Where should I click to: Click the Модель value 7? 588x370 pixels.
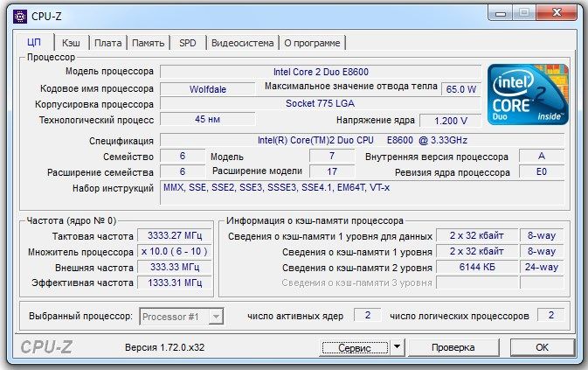[x=332, y=156]
